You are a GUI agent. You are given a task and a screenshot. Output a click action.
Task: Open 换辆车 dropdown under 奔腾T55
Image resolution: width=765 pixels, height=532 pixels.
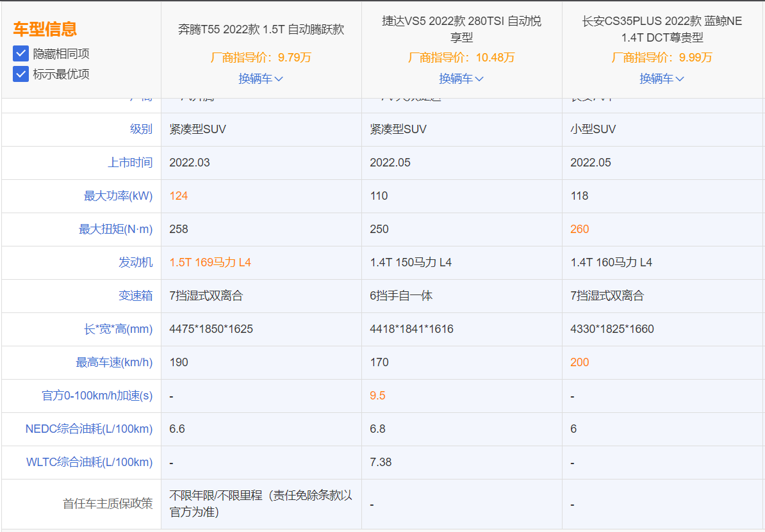click(261, 79)
